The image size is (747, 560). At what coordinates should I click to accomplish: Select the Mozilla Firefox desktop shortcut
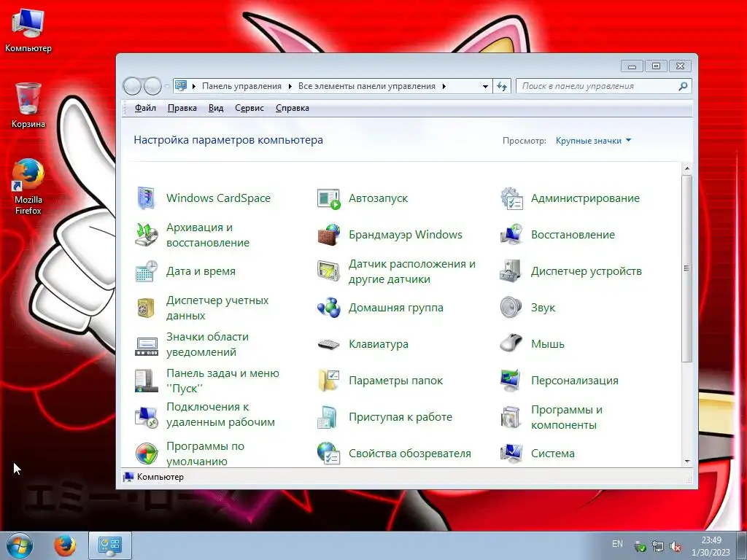point(28,187)
